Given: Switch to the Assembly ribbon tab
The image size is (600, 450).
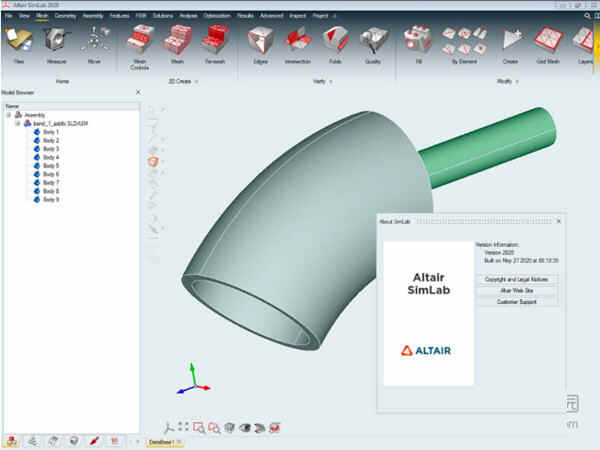Looking at the screenshot, I should pyautogui.click(x=93, y=16).
